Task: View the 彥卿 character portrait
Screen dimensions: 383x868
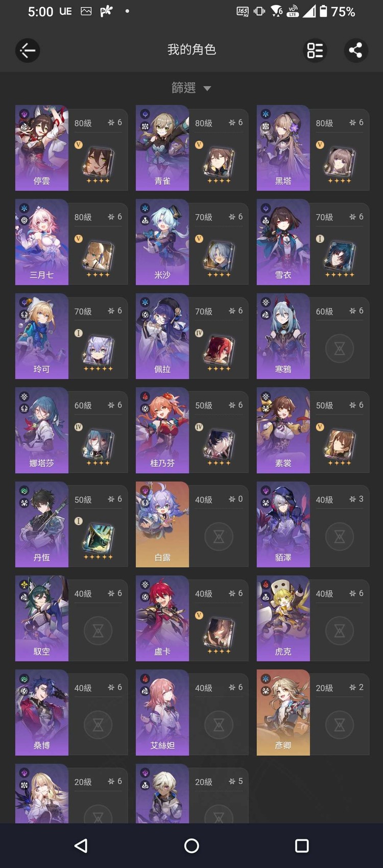Action: tap(283, 712)
